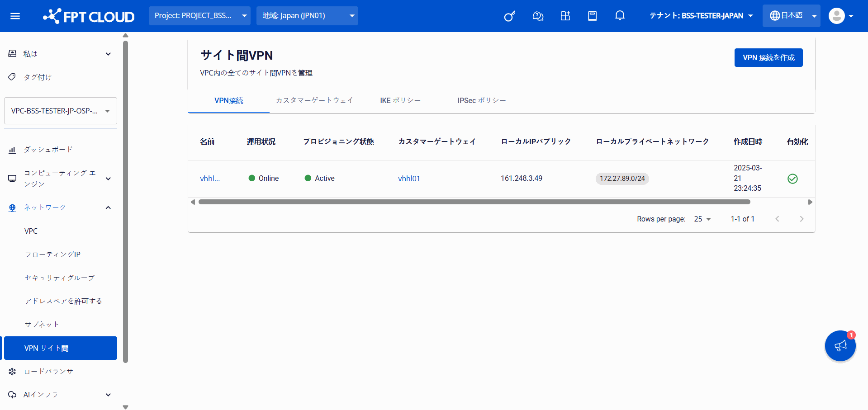Open the support chat help icon
Image resolution: width=868 pixels, height=410 pixels.
point(538,16)
